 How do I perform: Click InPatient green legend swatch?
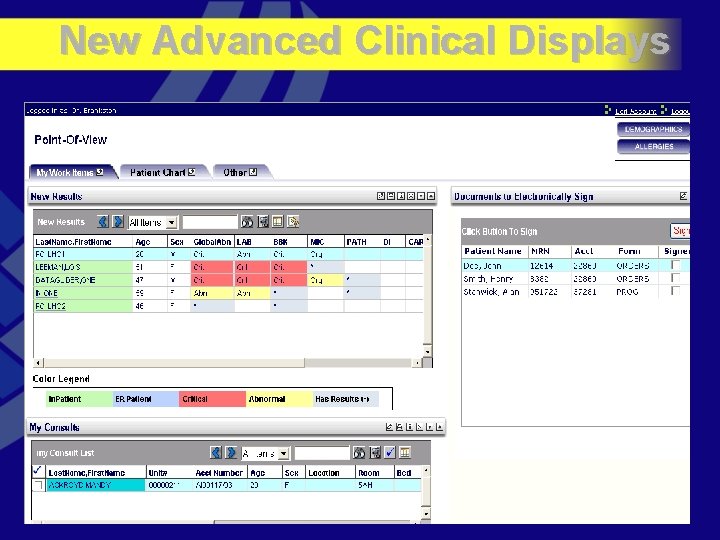point(79,399)
